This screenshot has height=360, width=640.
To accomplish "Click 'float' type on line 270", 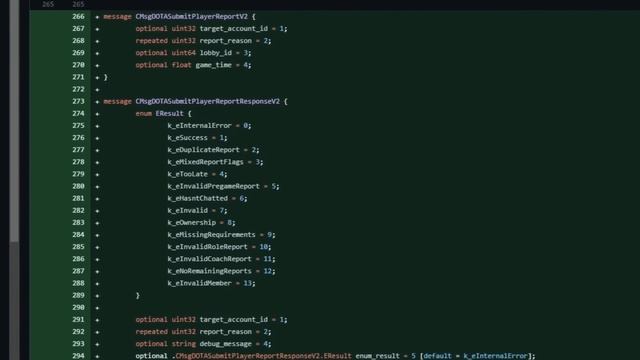I will (181, 65).
